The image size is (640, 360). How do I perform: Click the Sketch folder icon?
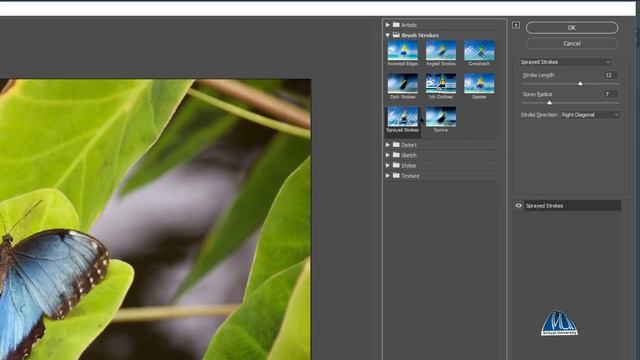pyautogui.click(x=396, y=155)
